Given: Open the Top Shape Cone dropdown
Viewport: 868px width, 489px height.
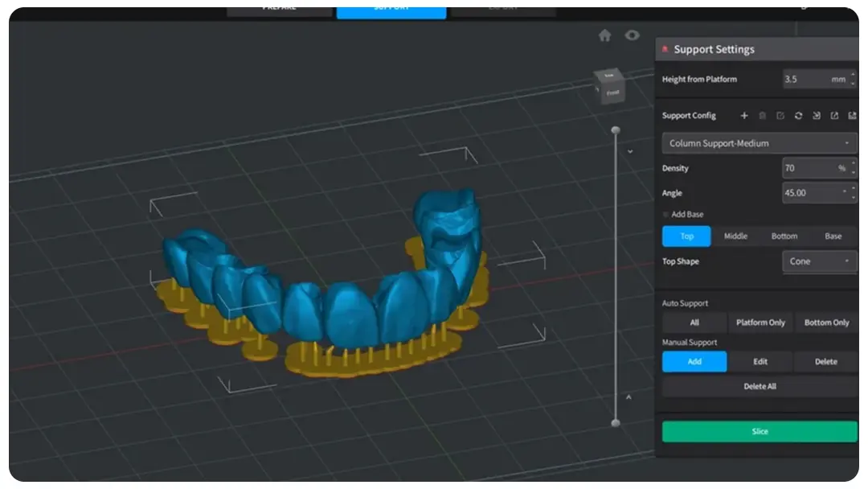Looking at the screenshot, I should pyautogui.click(x=819, y=261).
